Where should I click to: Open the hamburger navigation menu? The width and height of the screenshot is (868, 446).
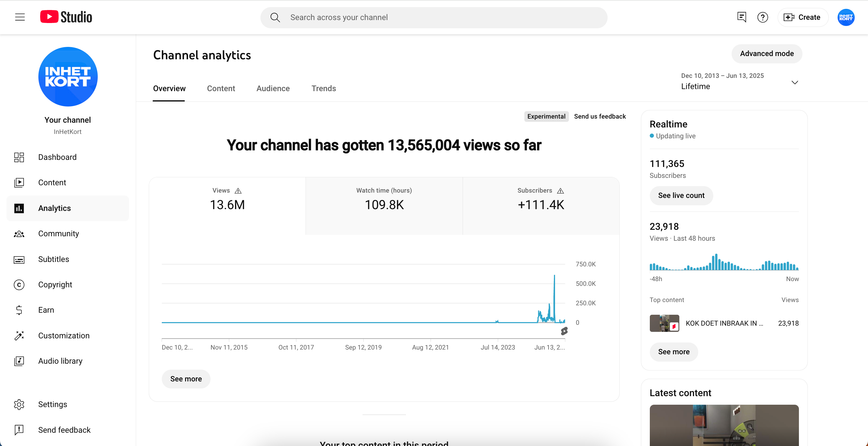coord(20,17)
